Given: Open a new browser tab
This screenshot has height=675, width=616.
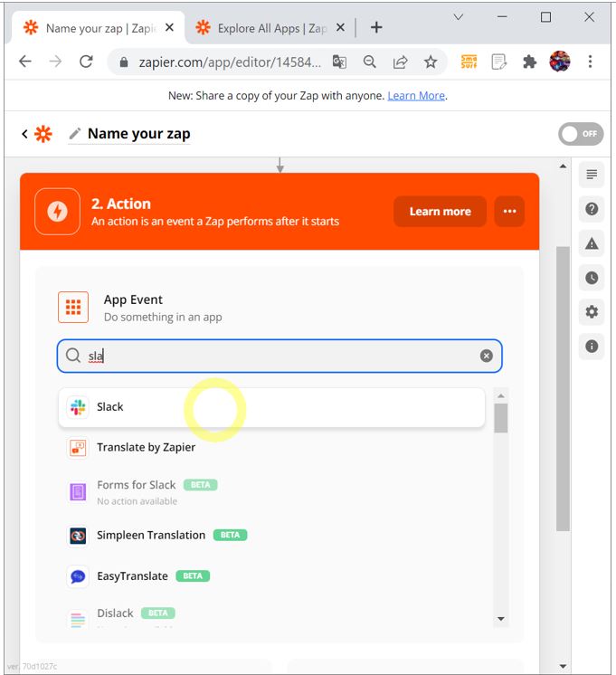Looking at the screenshot, I should pos(376,27).
